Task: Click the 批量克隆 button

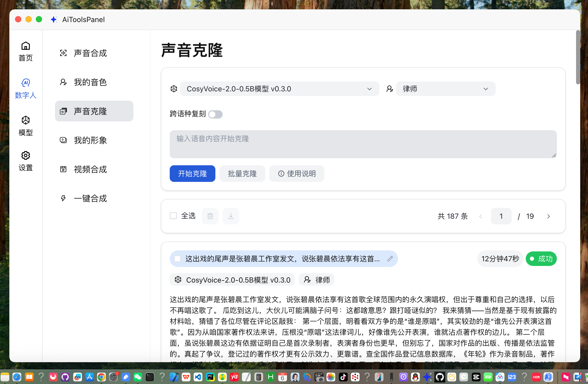Action: click(x=242, y=173)
